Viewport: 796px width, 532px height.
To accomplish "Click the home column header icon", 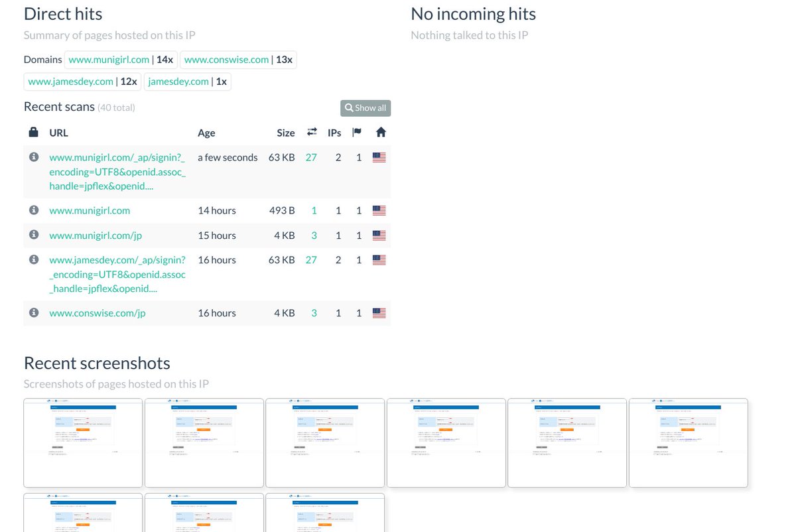I will [381, 132].
